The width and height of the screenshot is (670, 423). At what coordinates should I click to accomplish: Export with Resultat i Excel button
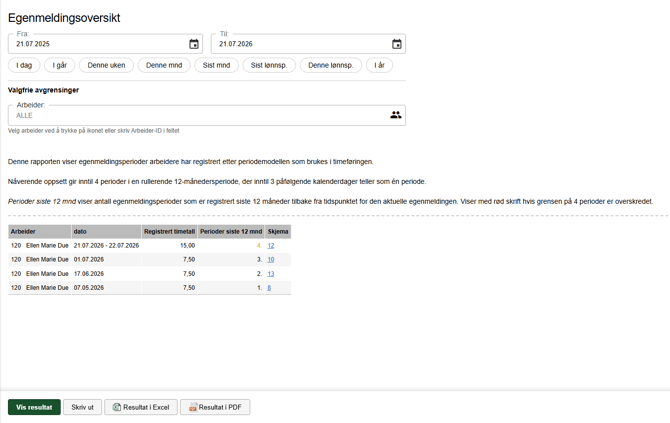tap(141, 407)
